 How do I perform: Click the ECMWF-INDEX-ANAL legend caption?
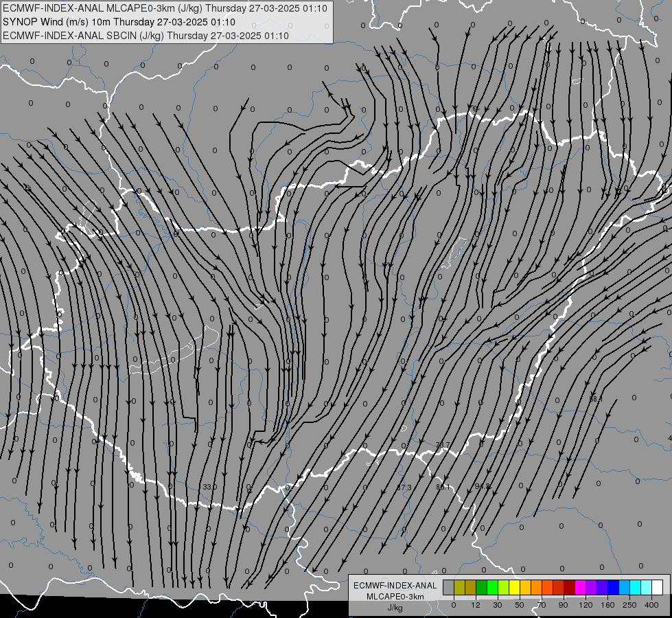pos(395,586)
